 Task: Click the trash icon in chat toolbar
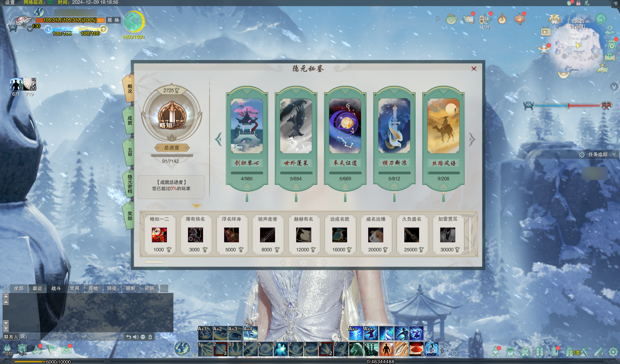(x=150, y=337)
